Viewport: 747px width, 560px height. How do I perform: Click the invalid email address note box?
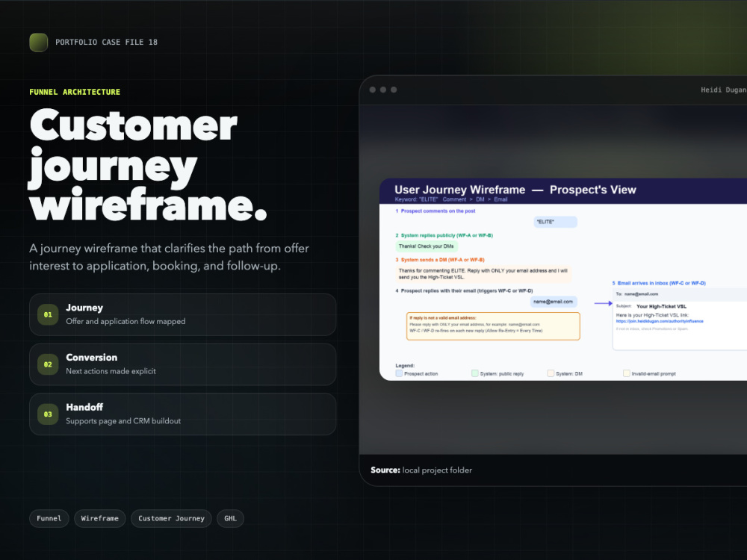click(493, 326)
